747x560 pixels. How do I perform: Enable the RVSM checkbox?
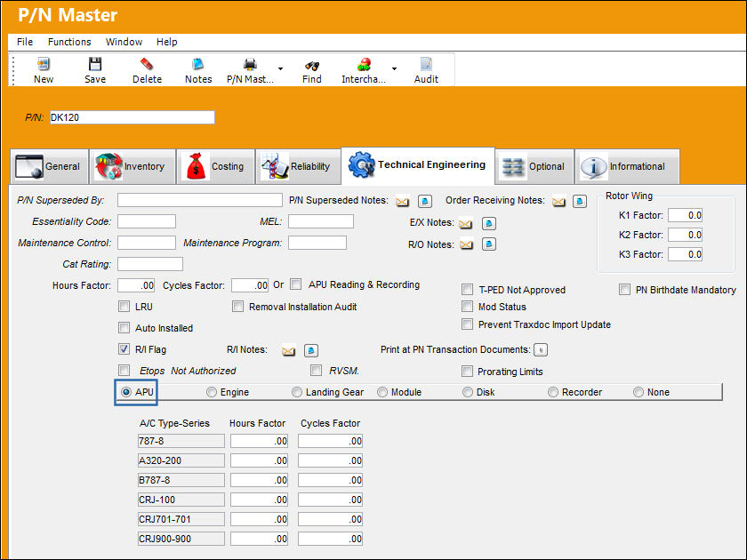[x=316, y=370]
